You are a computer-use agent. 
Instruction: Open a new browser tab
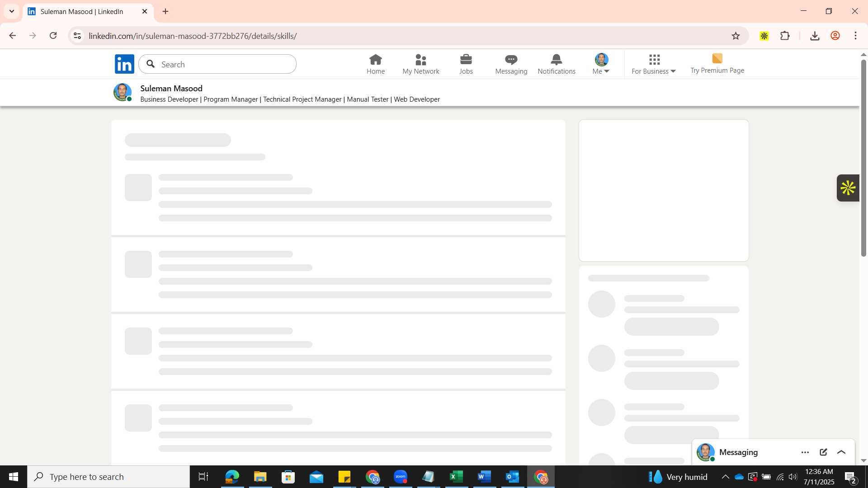click(165, 11)
